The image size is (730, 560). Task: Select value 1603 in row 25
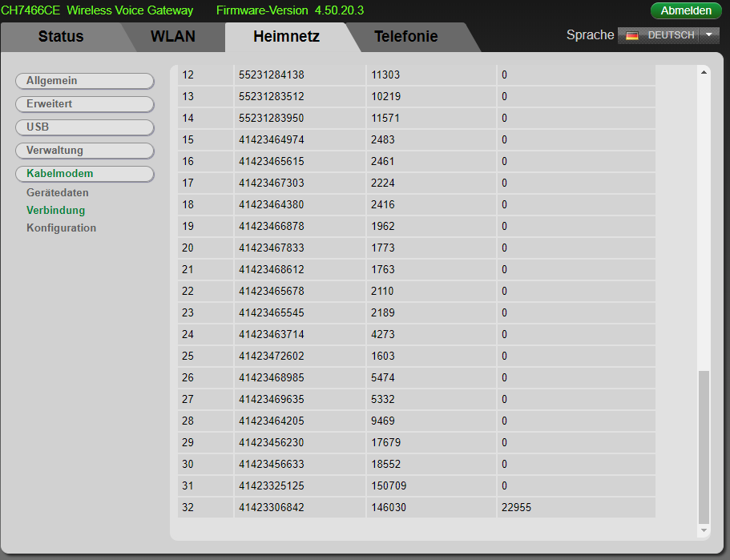[x=383, y=357]
